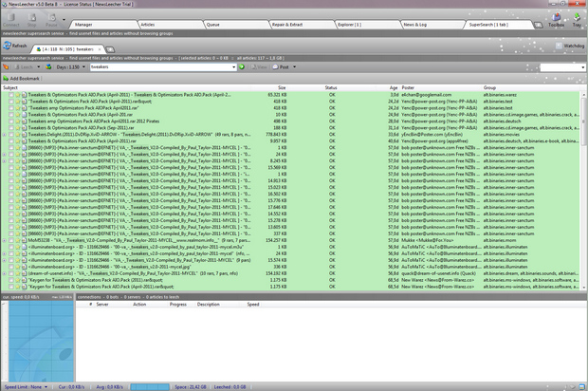
Task: Switch to the Queue tab
Action: [x=236, y=25]
